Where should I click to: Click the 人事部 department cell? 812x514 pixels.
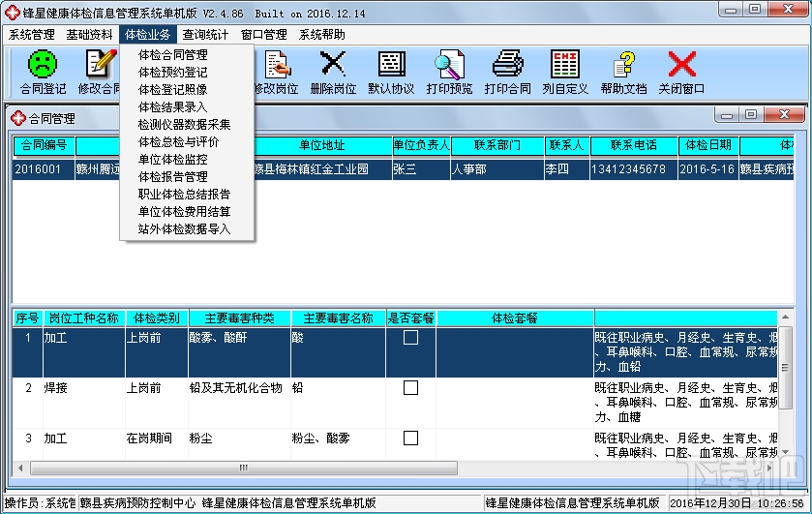click(497, 169)
